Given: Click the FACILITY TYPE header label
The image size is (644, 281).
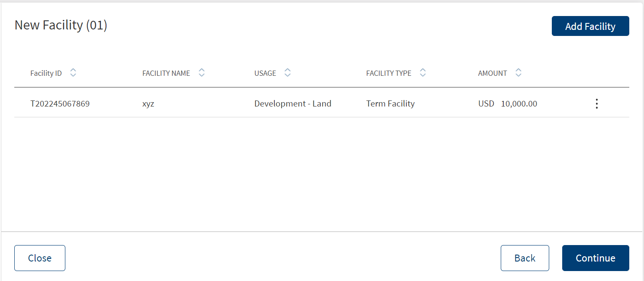Looking at the screenshot, I should point(389,73).
